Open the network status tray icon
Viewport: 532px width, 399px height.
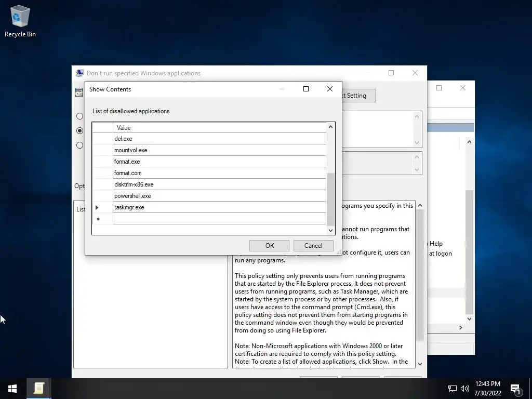453,389
